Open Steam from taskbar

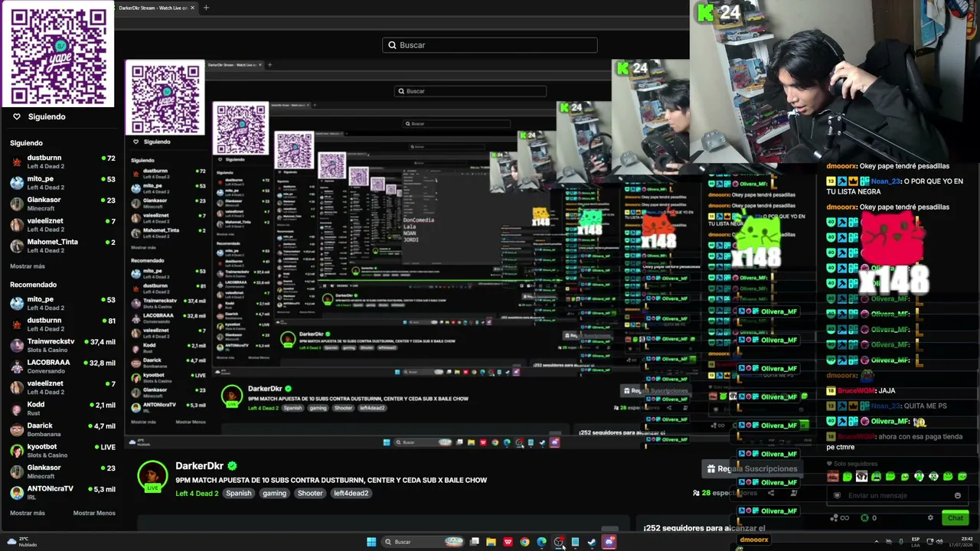592,542
